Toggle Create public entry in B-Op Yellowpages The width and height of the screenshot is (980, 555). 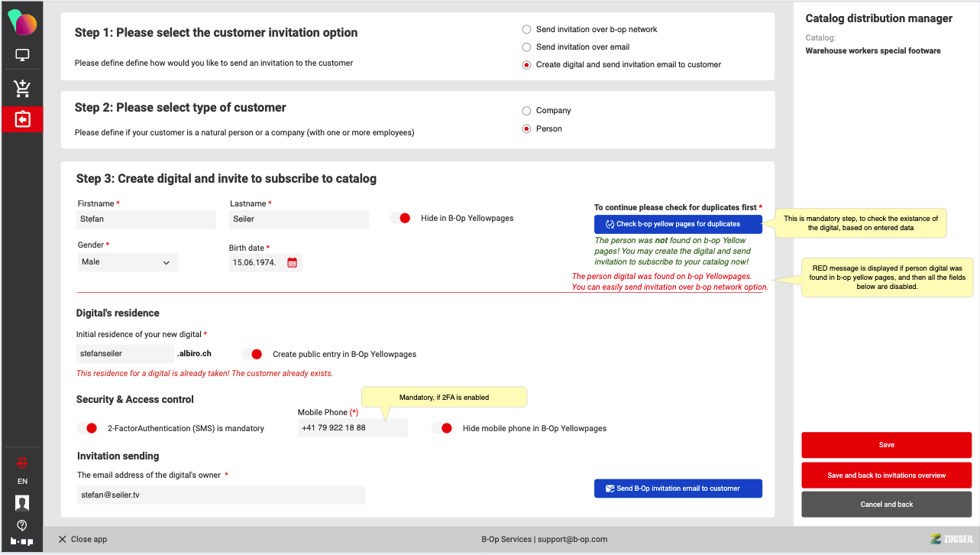click(x=252, y=354)
